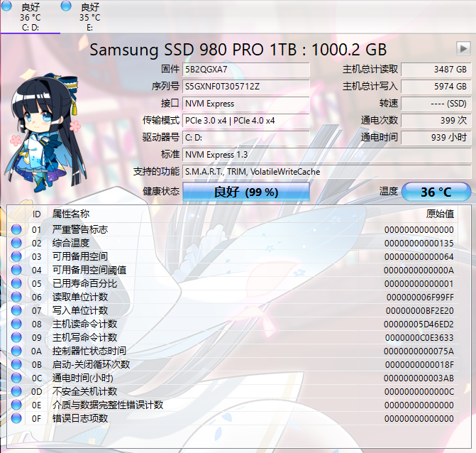Select attribute name 综合温度
Image resolution: width=476 pixels, height=453 pixels.
pyautogui.click(x=71, y=243)
